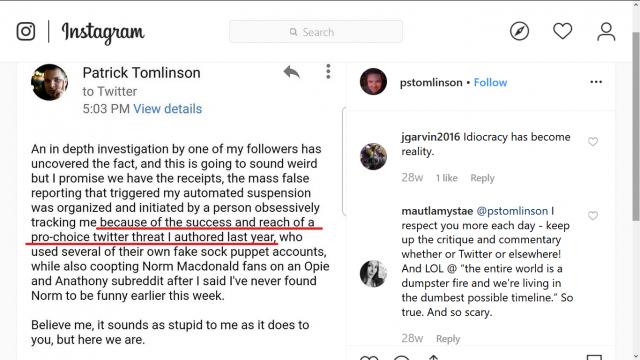
Task: Reply to jgarvin2016's comment
Action: point(482,178)
